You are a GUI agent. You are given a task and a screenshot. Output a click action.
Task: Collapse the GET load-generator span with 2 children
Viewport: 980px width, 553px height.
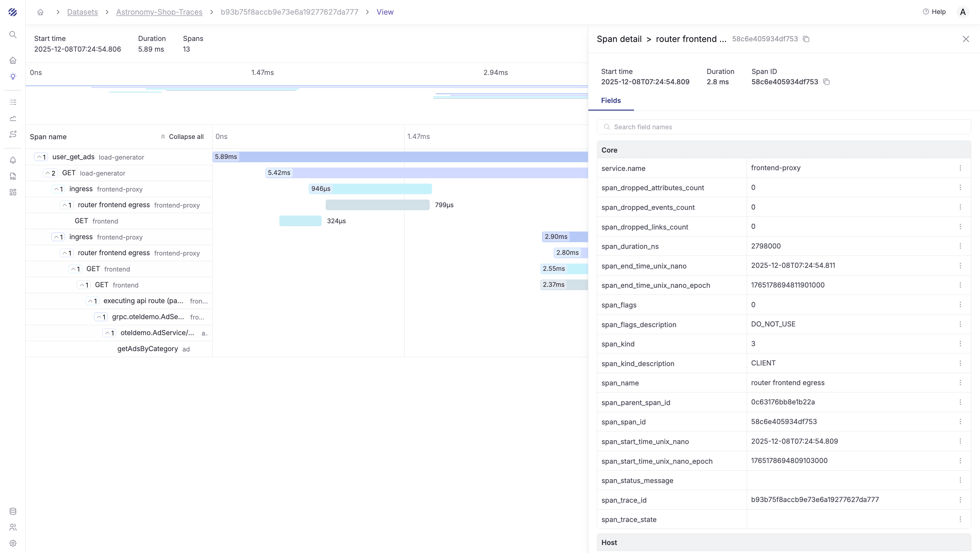click(x=50, y=173)
